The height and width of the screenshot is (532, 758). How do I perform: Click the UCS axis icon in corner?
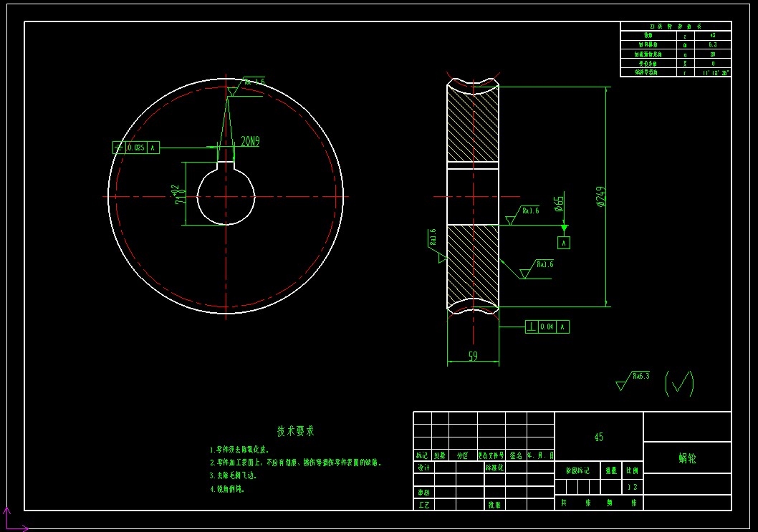[14, 519]
